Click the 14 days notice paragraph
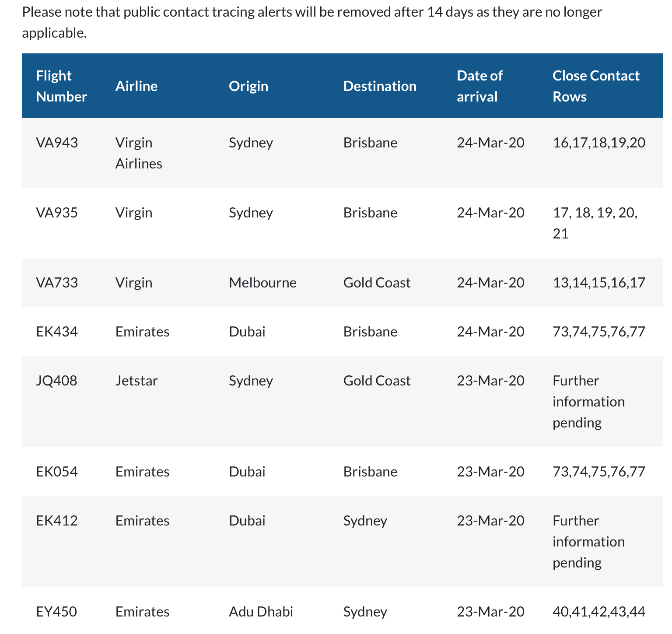672x634 pixels. coord(312,22)
